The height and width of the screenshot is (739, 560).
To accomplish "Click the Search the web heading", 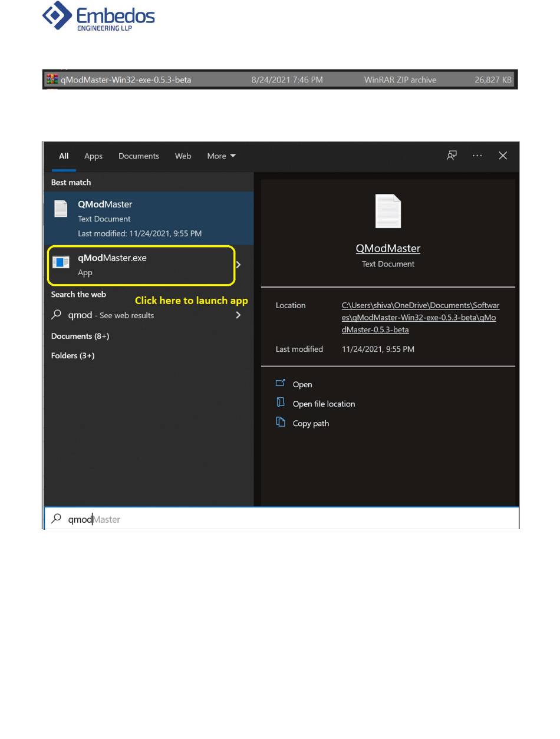I will 78,295.
